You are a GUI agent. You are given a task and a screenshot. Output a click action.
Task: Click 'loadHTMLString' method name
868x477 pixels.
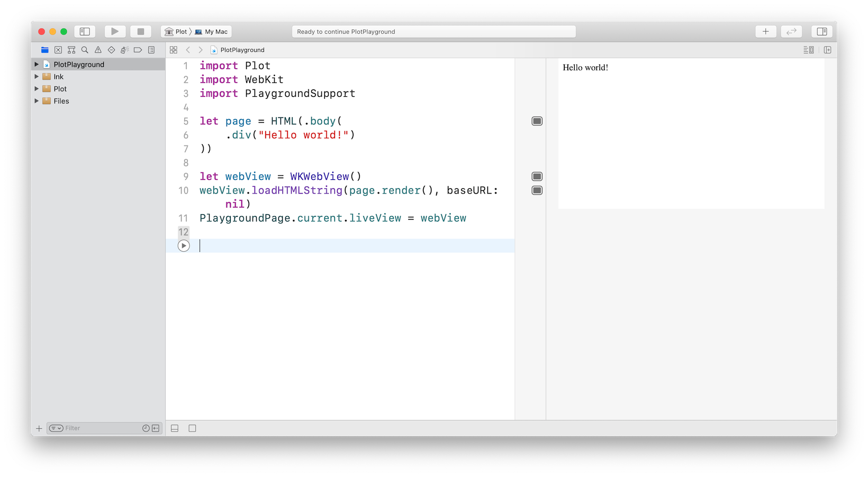click(x=297, y=190)
